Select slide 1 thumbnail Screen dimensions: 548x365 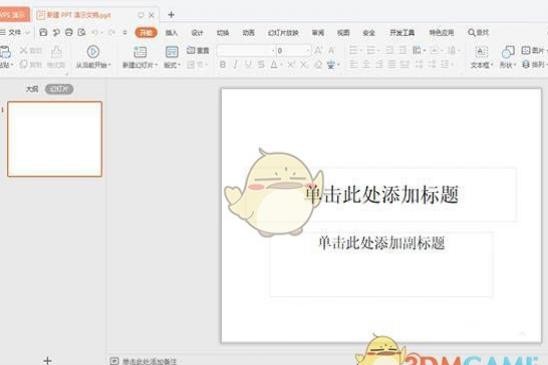pyautogui.click(x=55, y=139)
